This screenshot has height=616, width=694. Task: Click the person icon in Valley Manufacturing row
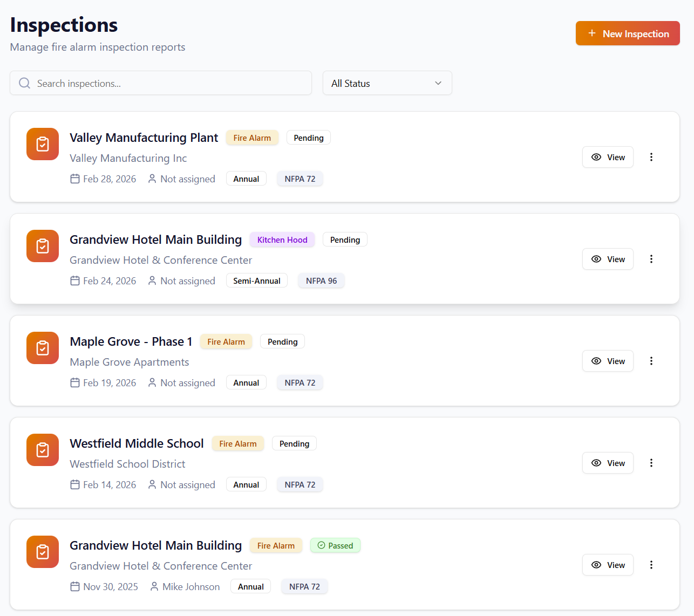152,179
